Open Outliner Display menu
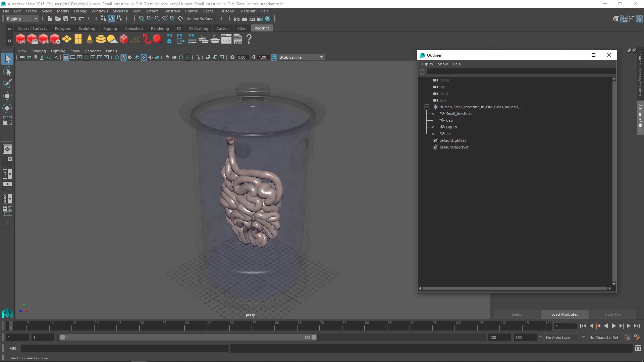Image resolution: width=644 pixels, height=362 pixels. 427,64
